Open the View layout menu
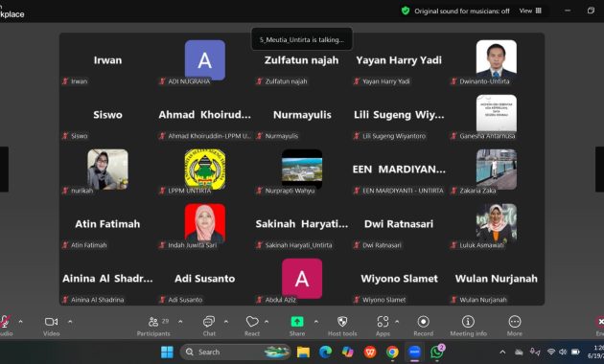 530,11
